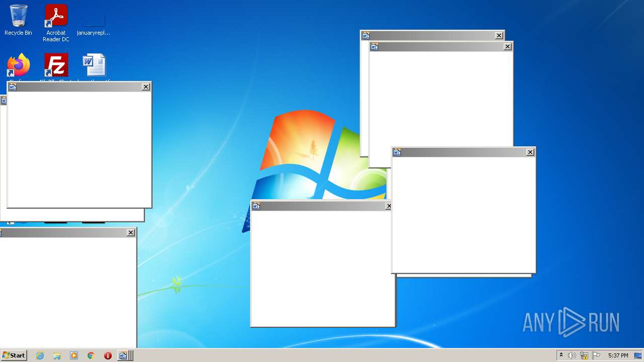644x362 pixels.
Task: Select the januaryrepl... desktop file
Action: (94, 23)
